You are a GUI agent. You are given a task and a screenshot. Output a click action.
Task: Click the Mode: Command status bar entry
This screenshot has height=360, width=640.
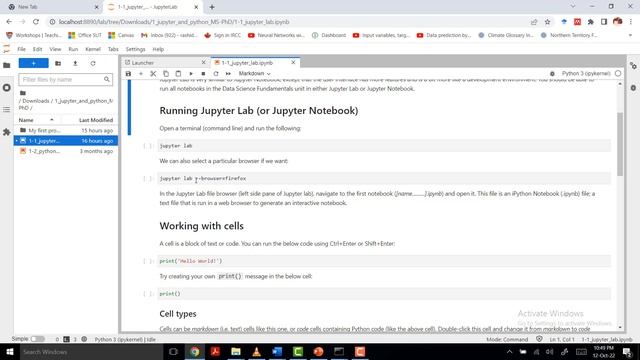tap(507, 339)
